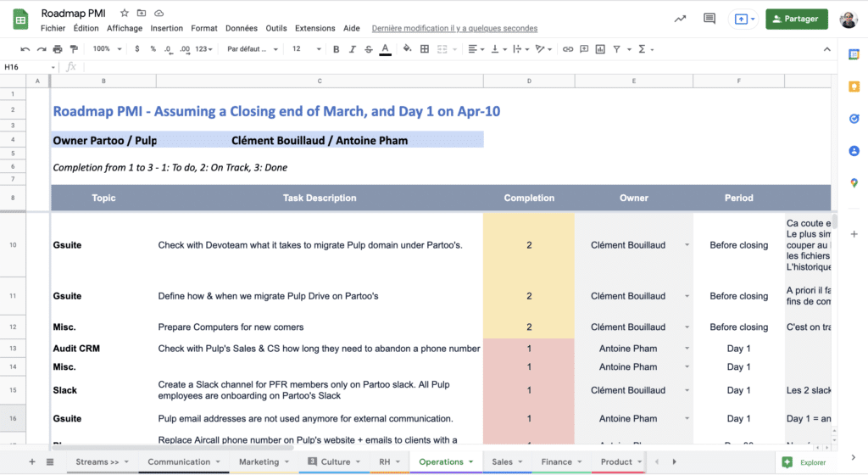Open Maps in side panel

[854, 182]
